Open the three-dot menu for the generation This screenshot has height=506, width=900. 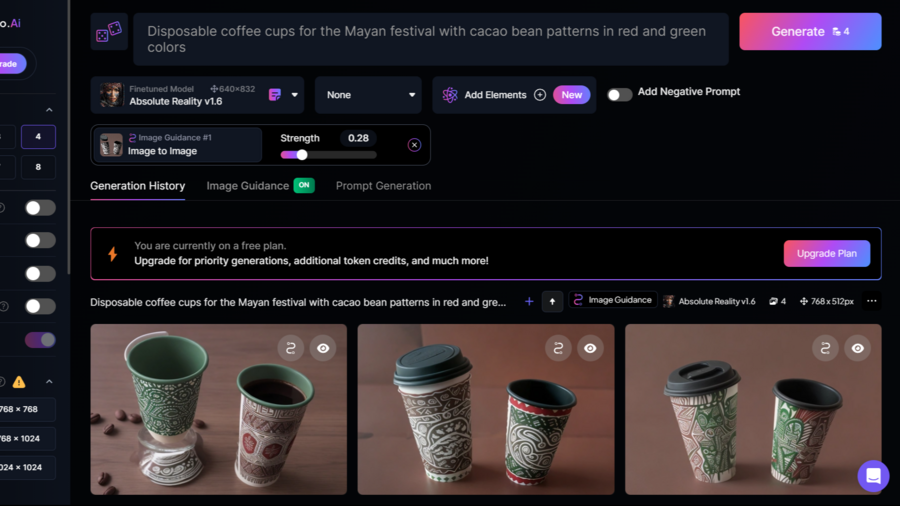coord(871,301)
